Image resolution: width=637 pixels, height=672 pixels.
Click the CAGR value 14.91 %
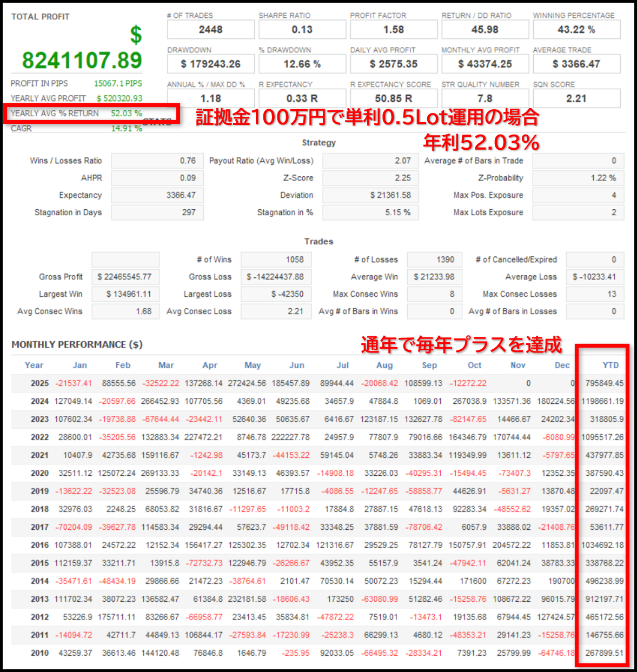[x=127, y=129]
